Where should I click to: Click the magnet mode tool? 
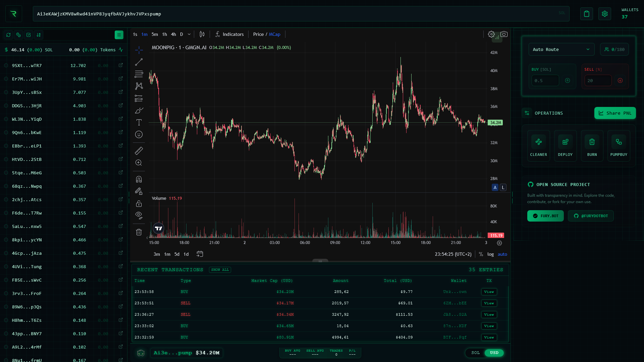pos(139,179)
